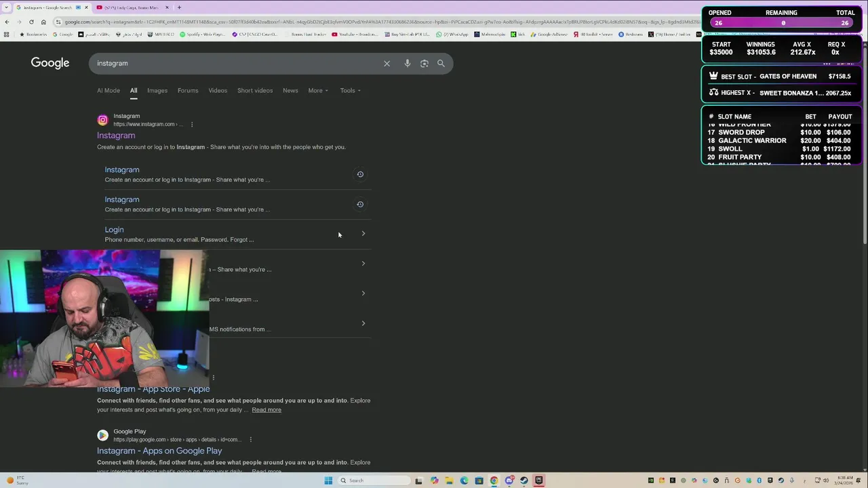Click the WhatsApp bookmark

[452, 35]
